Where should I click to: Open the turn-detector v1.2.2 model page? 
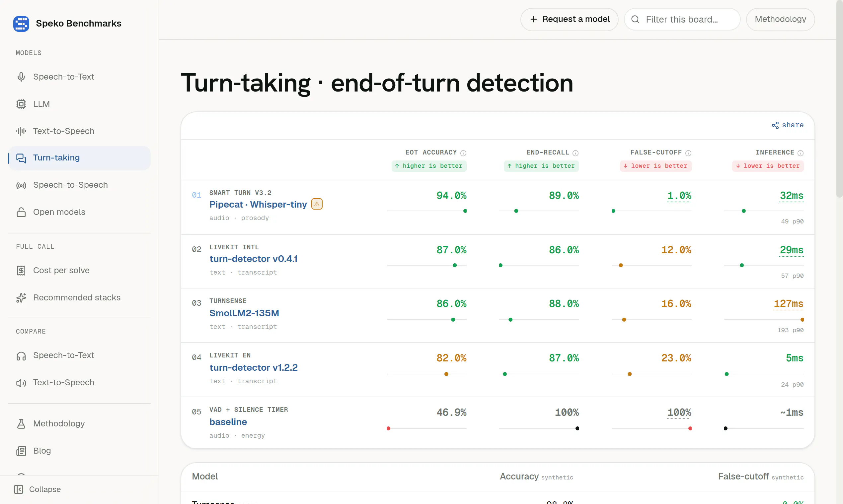[x=254, y=367]
